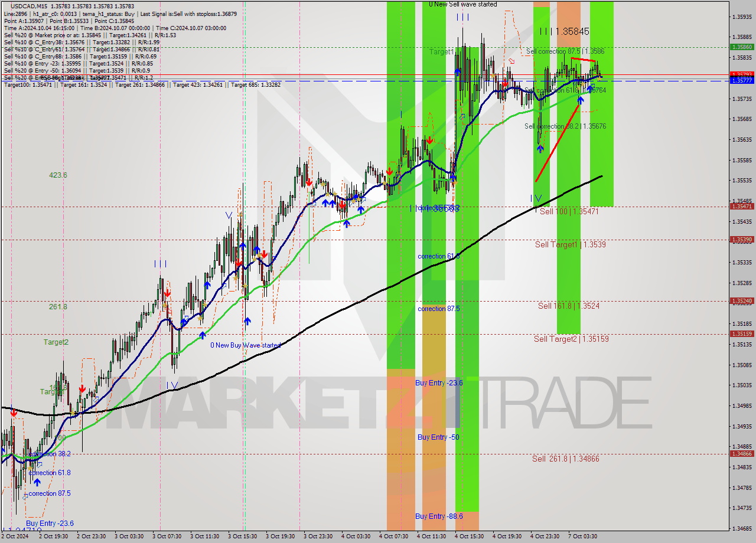This screenshot has width=756, height=543.
Task: Click the '4 Oct 15:30' time label
Action: pyautogui.click(x=471, y=537)
